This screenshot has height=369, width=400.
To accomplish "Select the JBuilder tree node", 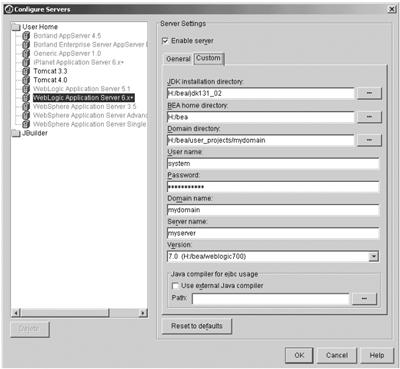I will point(35,133).
